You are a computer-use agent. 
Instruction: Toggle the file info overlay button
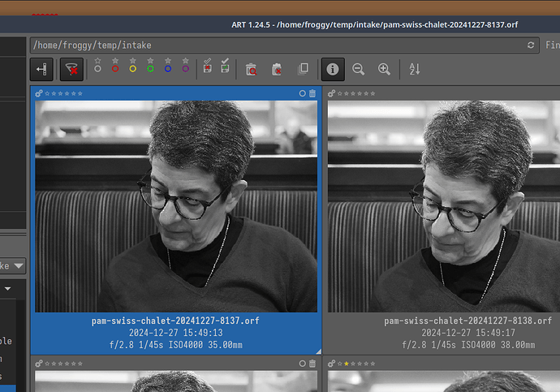click(332, 70)
